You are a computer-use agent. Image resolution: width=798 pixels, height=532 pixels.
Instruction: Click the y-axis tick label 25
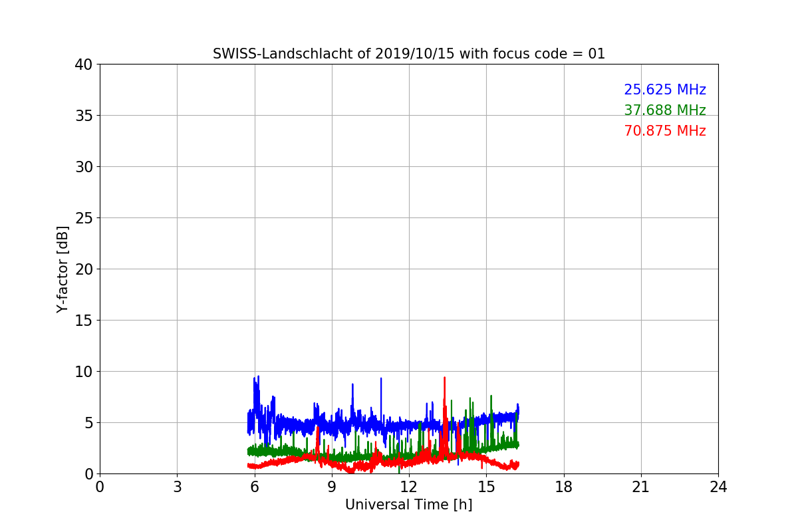83,218
